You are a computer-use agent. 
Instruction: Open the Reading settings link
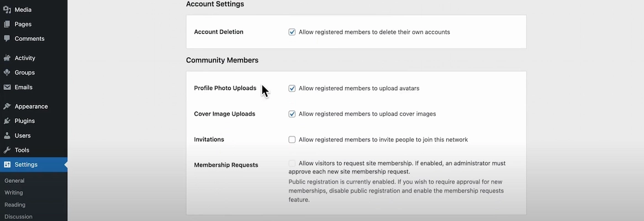(x=15, y=205)
